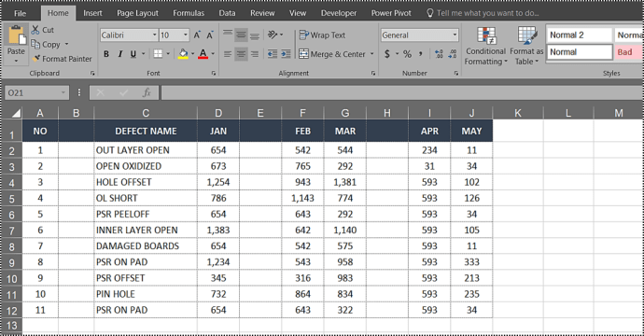The image size is (644, 336).
Task: Decrease font size with the smaller A
Action: click(x=210, y=35)
